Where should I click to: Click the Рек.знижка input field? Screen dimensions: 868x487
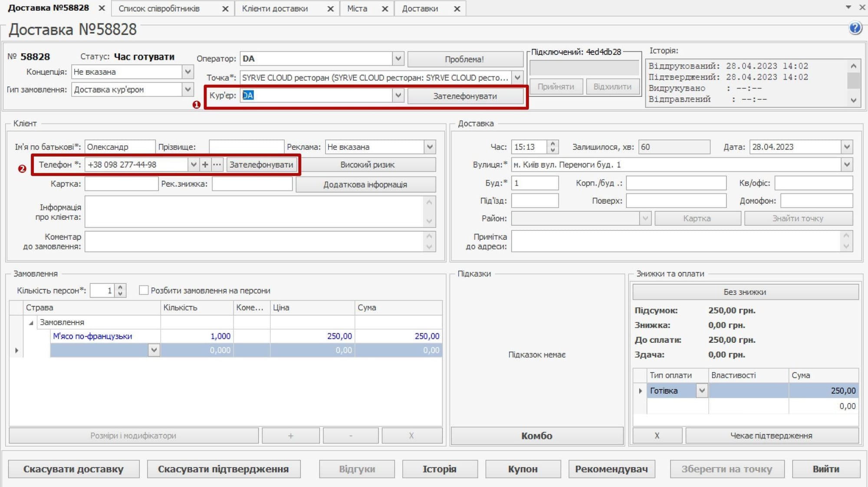coord(252,184)
